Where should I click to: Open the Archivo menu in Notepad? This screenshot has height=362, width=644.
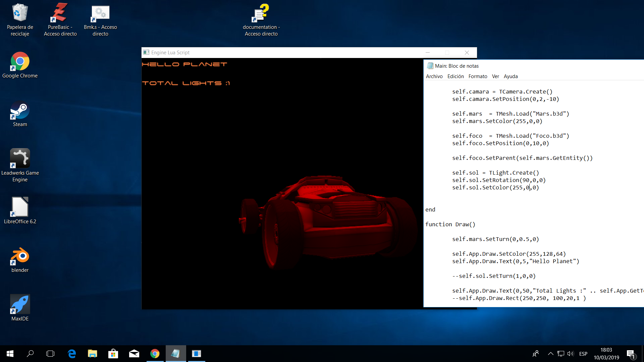(x=434, y=76)
